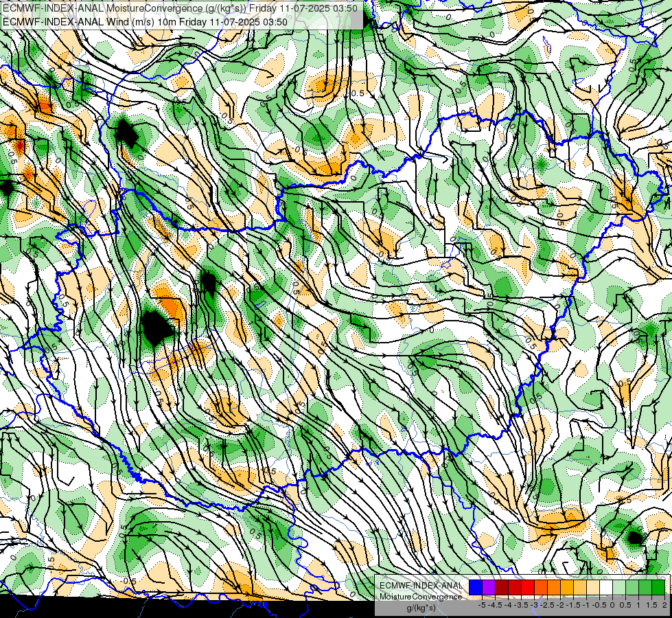The image size is (672, 618).
Task: Click the Wind (m/s) 10m title line
Action: [145, 22]
